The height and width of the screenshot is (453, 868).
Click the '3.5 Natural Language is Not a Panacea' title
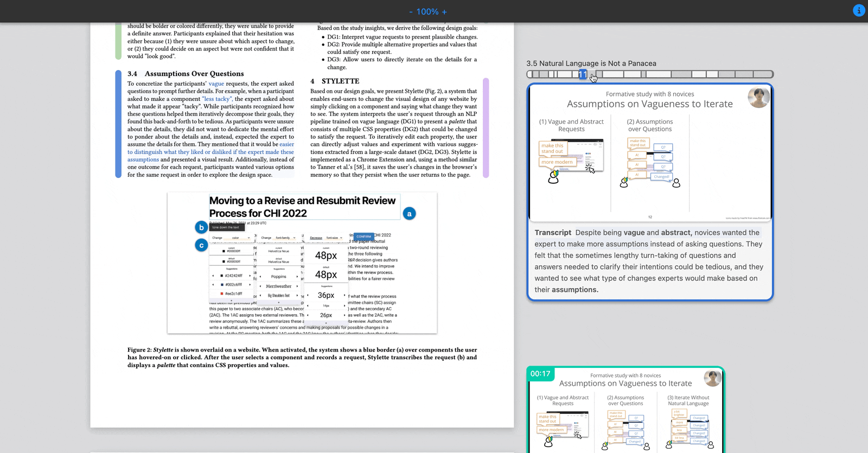coord(591,63)
